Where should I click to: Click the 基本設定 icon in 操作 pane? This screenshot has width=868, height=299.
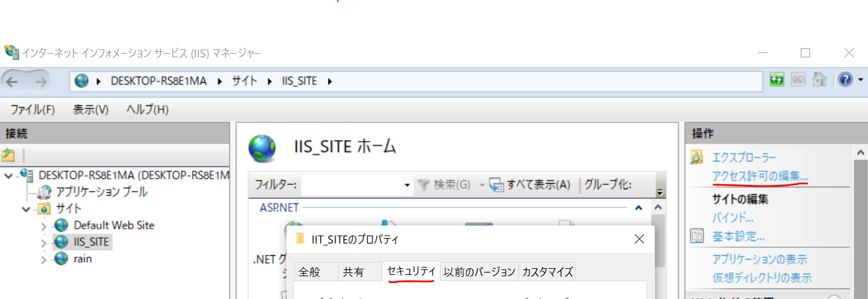(696, 236)
